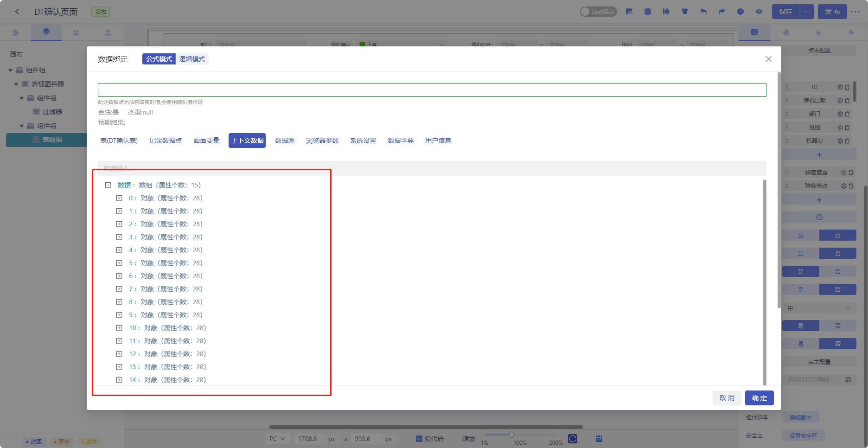
Task: Go back using the left arrow icon
Action: (x=17, y=12)
